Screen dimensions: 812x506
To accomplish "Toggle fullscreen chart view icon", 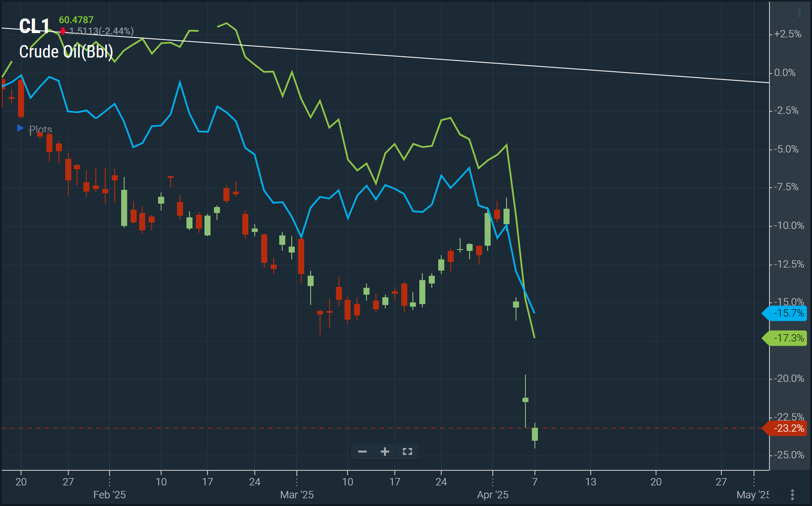I will 407,451.
